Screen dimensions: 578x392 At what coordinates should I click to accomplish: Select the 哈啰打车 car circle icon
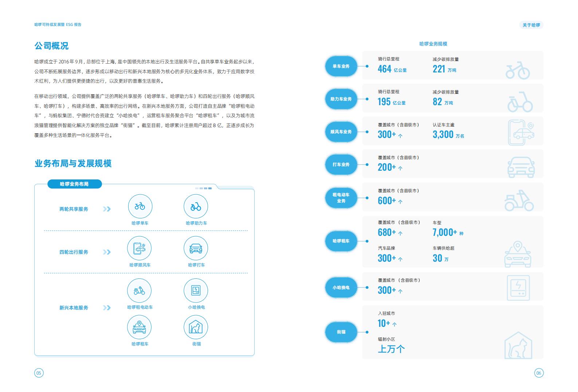tap(196, 249)
